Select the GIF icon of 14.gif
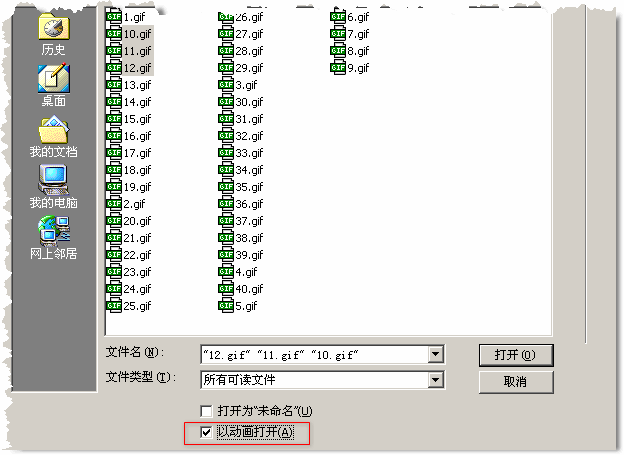This screenshot has width=624, height=455. (114, 102)
